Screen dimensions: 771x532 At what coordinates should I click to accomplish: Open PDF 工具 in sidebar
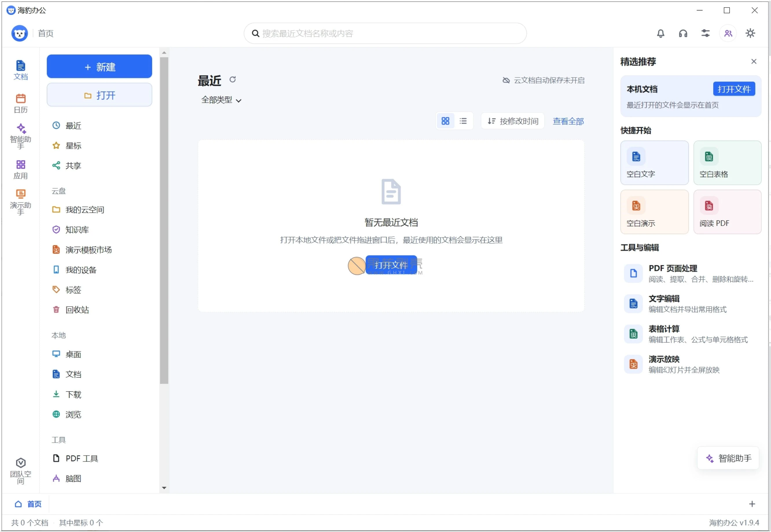(x=99, y=458)
